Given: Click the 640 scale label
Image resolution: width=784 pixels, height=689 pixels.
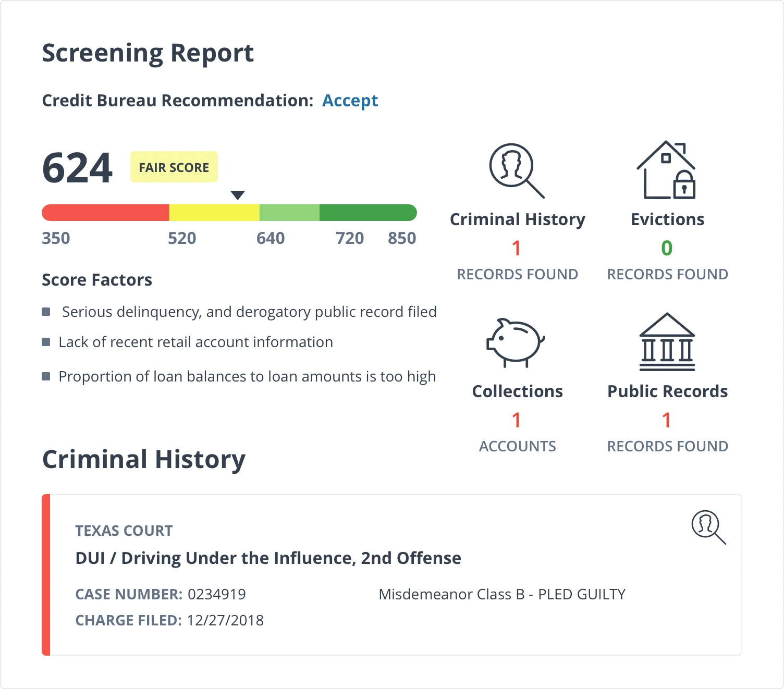Looking at the screenshot, I should pos(271,238).
